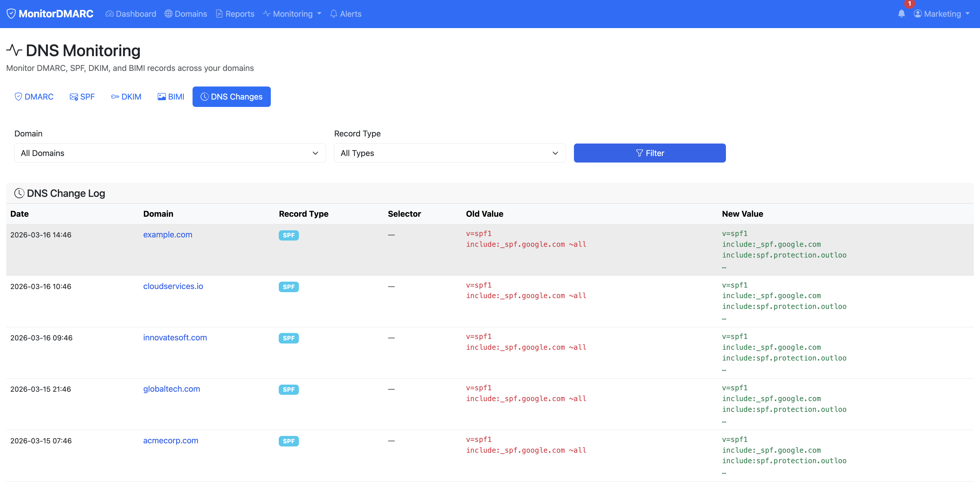Open the globaltech.com domain link

pyautogui.click(x=172, y=389)
